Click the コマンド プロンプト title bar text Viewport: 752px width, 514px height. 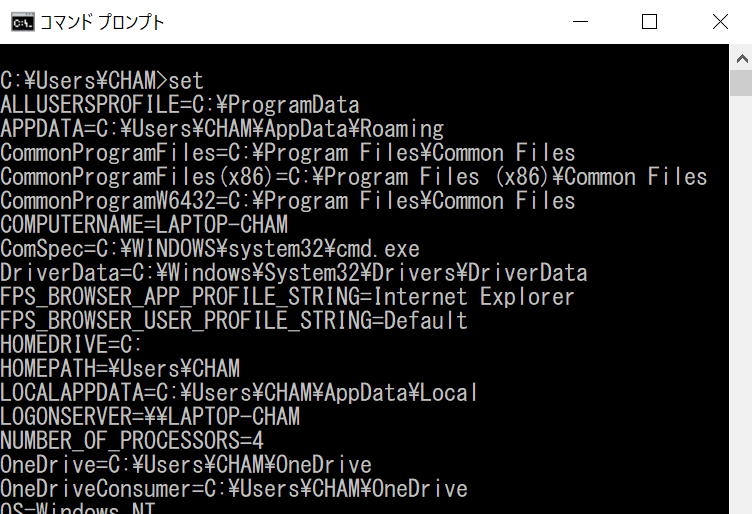(102, 22)
